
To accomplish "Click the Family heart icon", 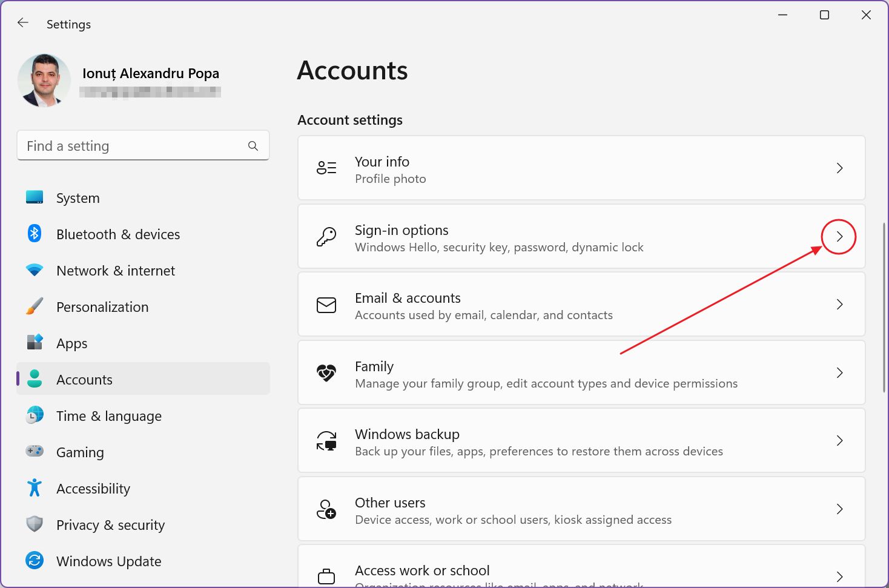I will tap(326, 372).
